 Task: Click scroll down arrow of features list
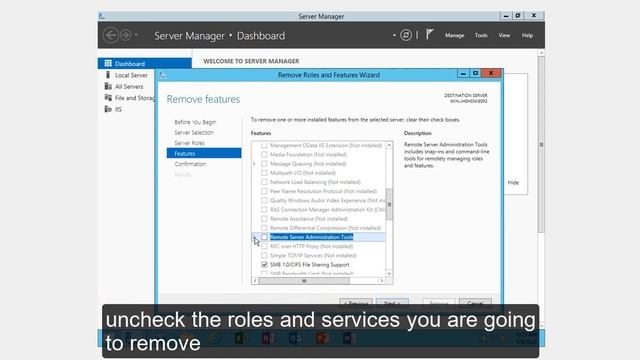pyautogui.click(x=389, y=273)
